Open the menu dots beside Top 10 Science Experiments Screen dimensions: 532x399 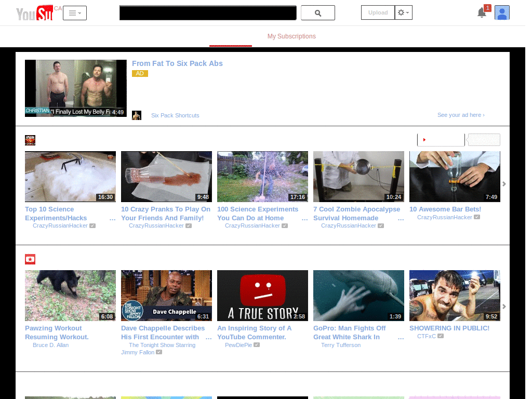click(x=113, y=220)
